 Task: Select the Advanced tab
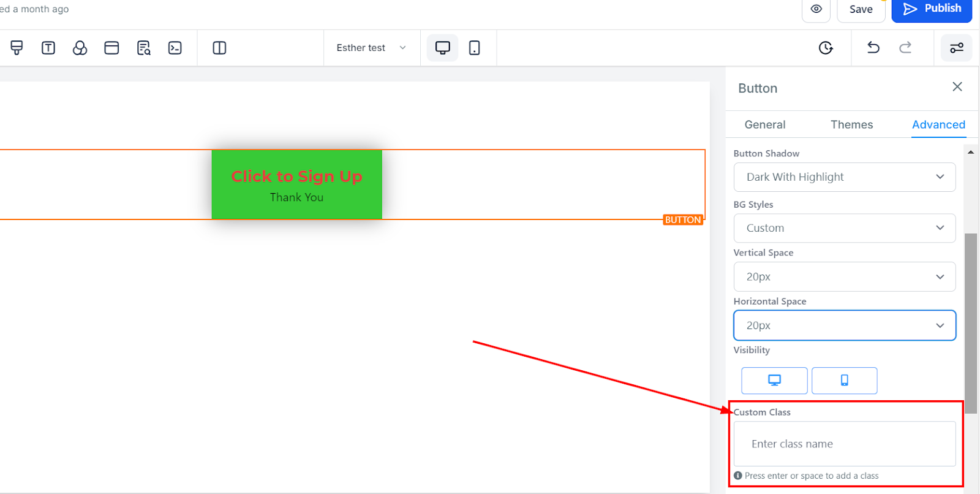click(938, 124)
